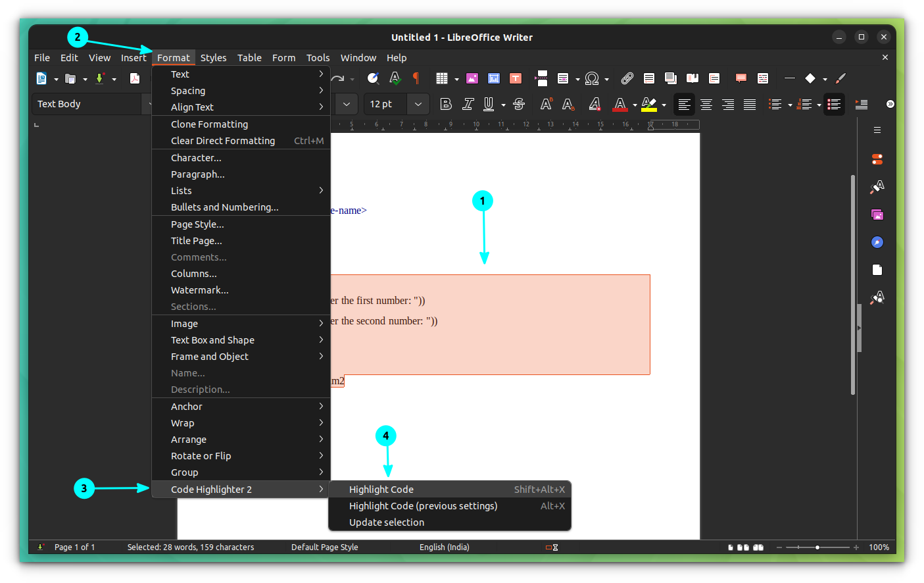Apply red font color to the selection

(x=619, y=104)
